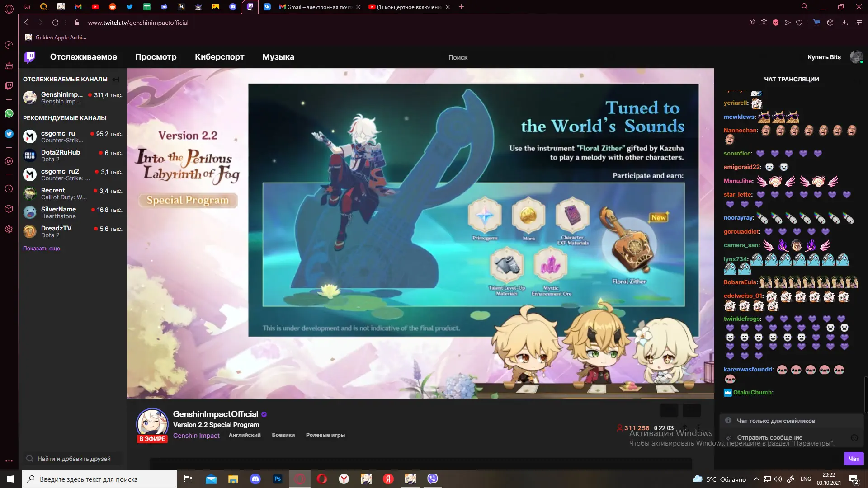Open the Просмотр navigation tab
Image resolution: width=868 pixels, height=488 pixels.
(x=156, y=57)
